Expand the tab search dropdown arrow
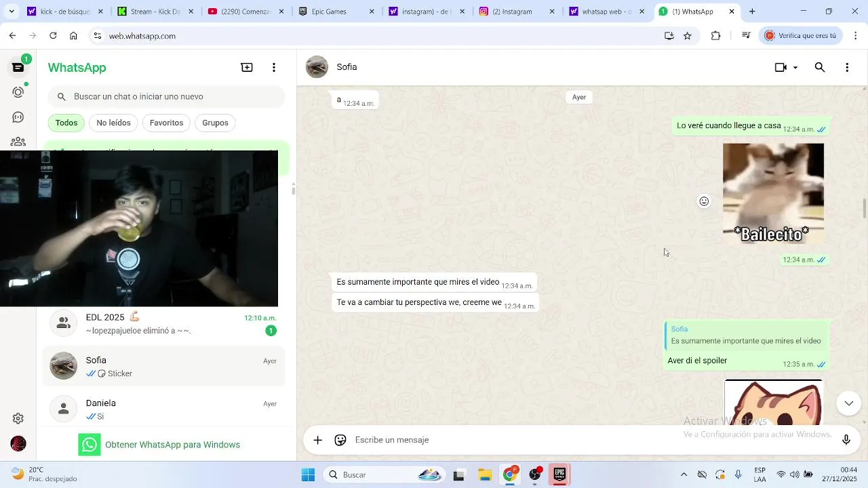This screenshot has width=868, height=488. [12, 12]
